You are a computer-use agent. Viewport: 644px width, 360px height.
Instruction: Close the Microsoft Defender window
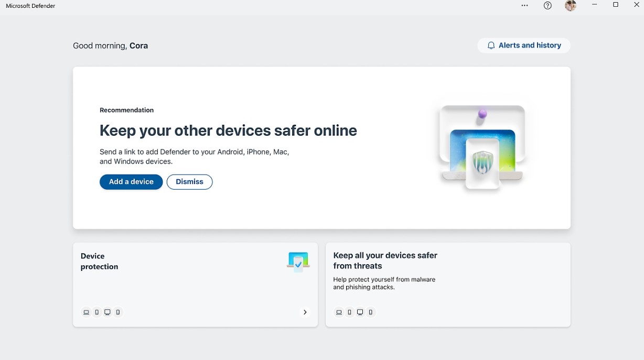coord(637,5)
